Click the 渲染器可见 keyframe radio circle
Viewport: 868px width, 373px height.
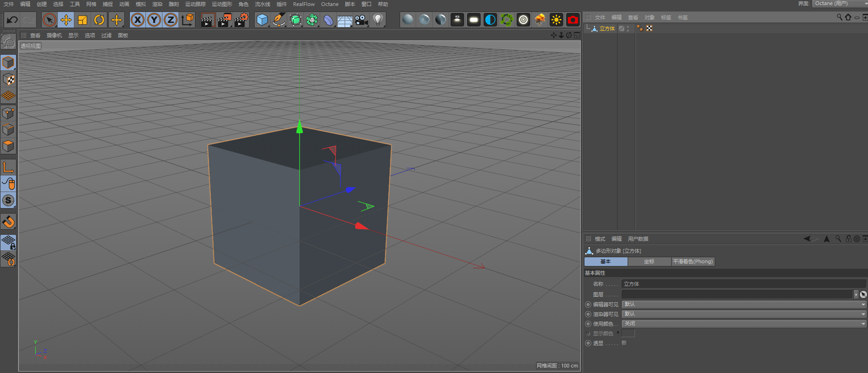(x=588, y=314)
